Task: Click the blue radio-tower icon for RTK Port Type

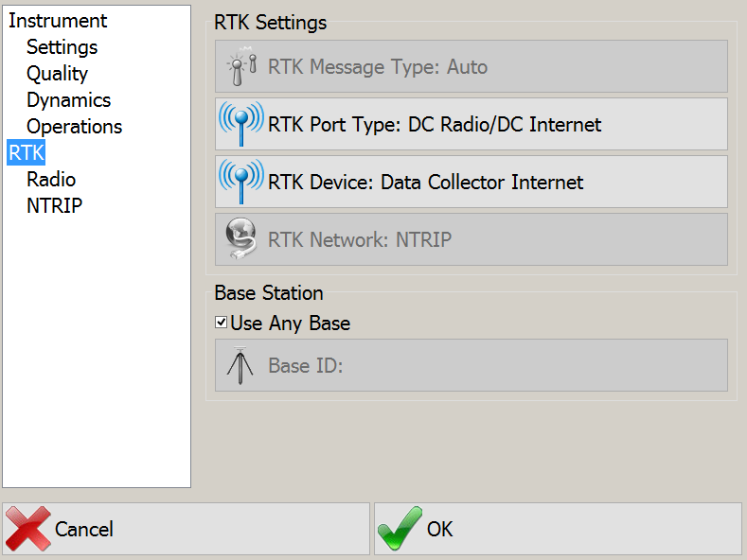Action: pyautogui.click(x=241, y=124)
